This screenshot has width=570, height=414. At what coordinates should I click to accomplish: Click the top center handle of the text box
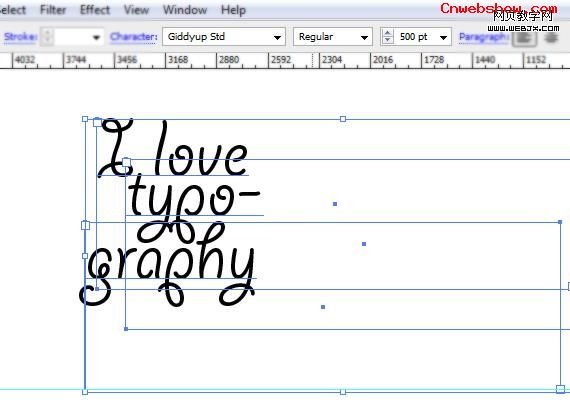click(343, 119)
